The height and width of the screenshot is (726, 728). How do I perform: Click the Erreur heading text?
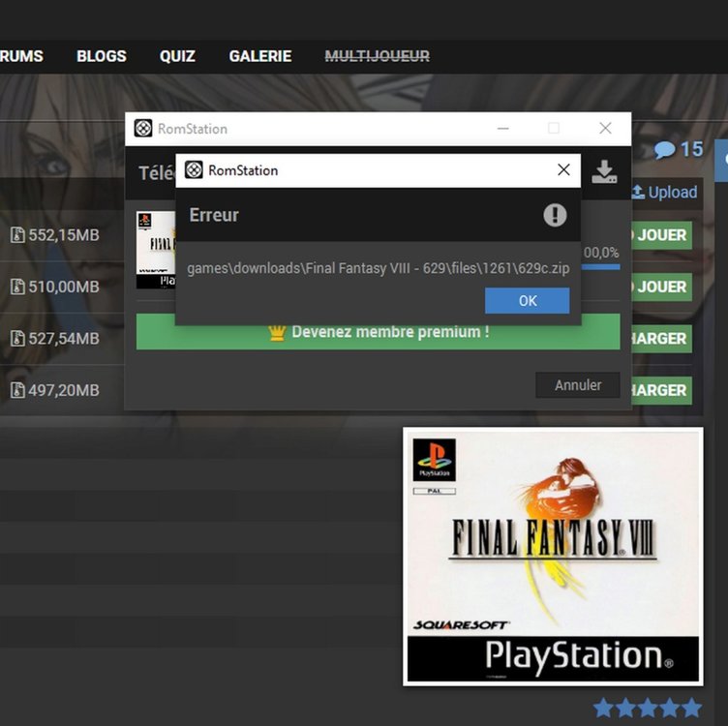[214, 215]
